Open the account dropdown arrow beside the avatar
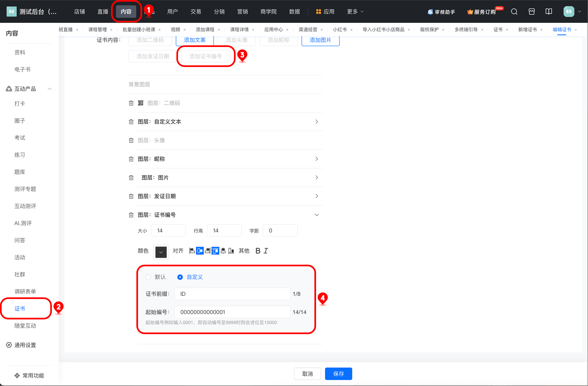 [579, 12]
